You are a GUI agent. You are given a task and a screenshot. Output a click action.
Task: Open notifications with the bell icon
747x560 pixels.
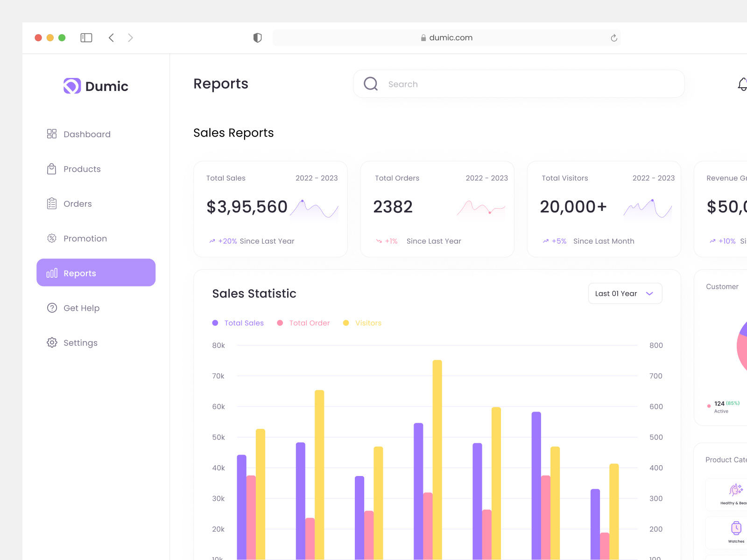pyautogui.click(x=742, y=84)
